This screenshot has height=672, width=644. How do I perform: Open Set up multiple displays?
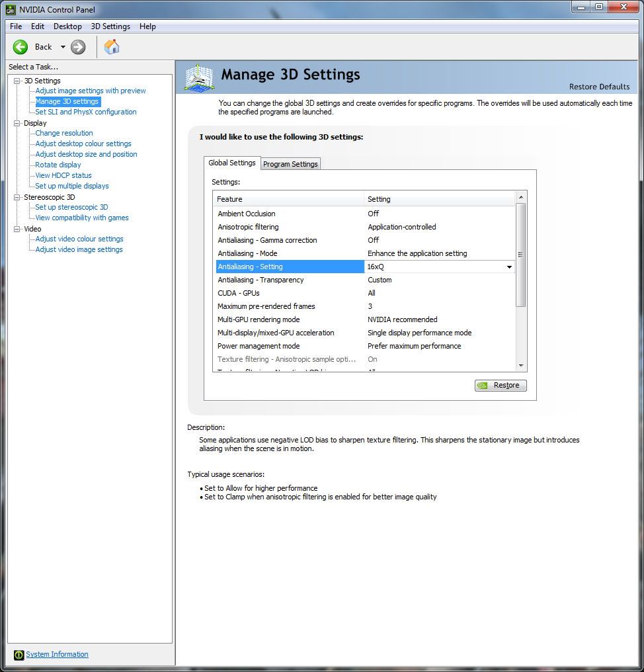[x=72, y=186]
